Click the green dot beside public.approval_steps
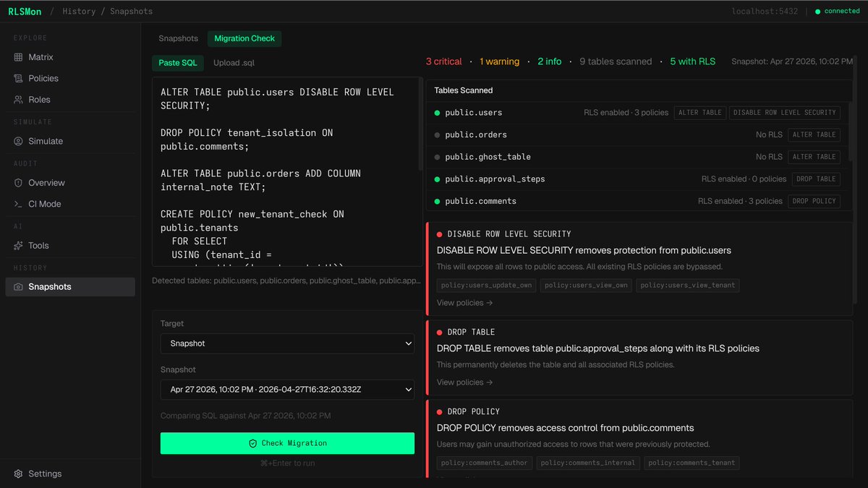 [437, 179]
